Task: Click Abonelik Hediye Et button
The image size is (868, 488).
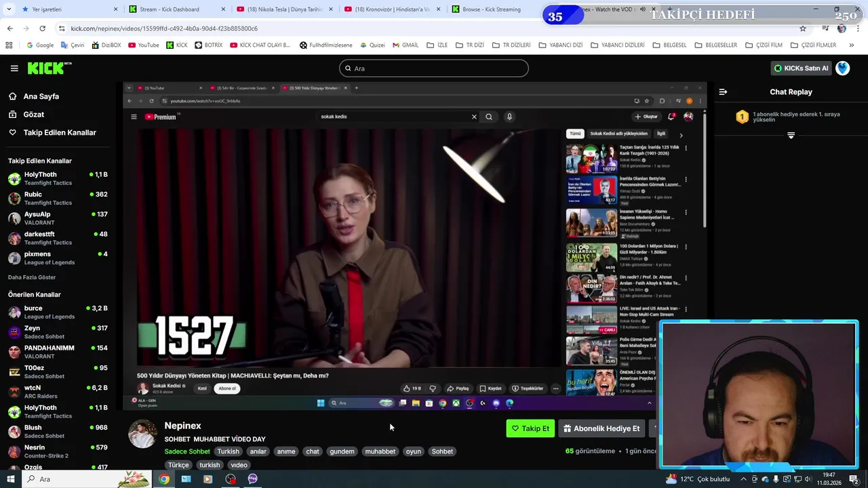Action: pos(601,428)
